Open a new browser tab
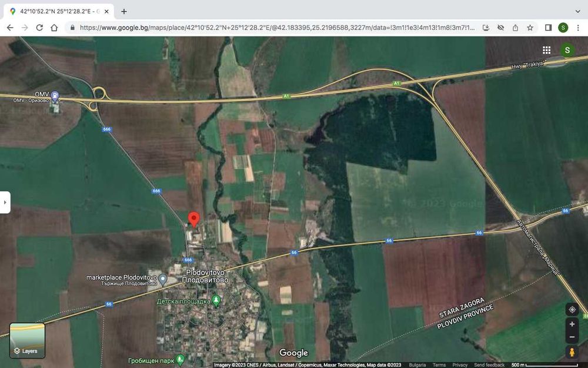Screen dimensions: 588x368 coord(124,11)
